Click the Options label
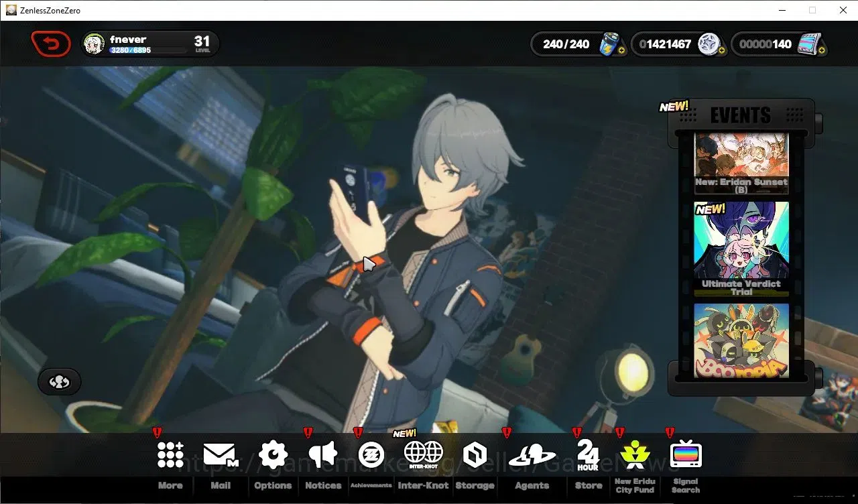Screen dimensions: 858x504 [273, 485]
